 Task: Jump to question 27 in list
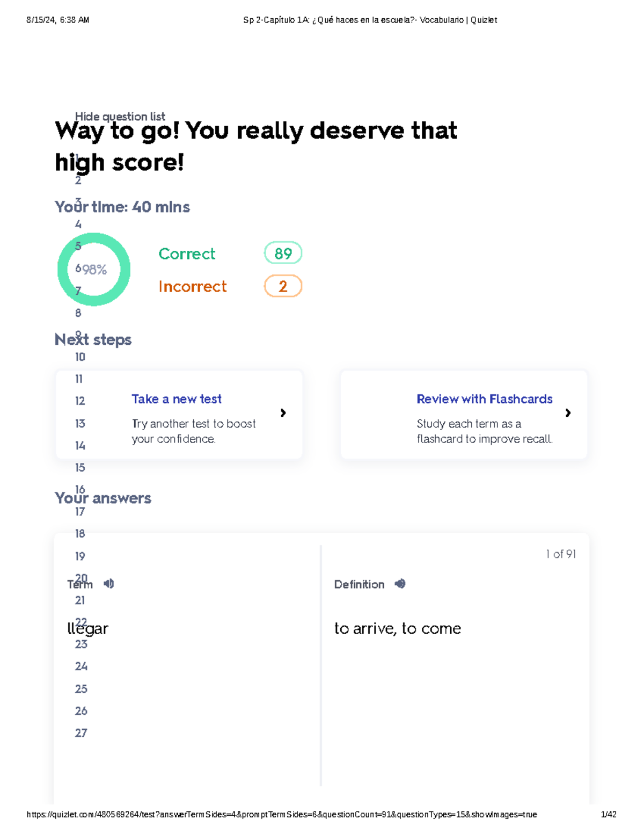click(x=81, y=733)
